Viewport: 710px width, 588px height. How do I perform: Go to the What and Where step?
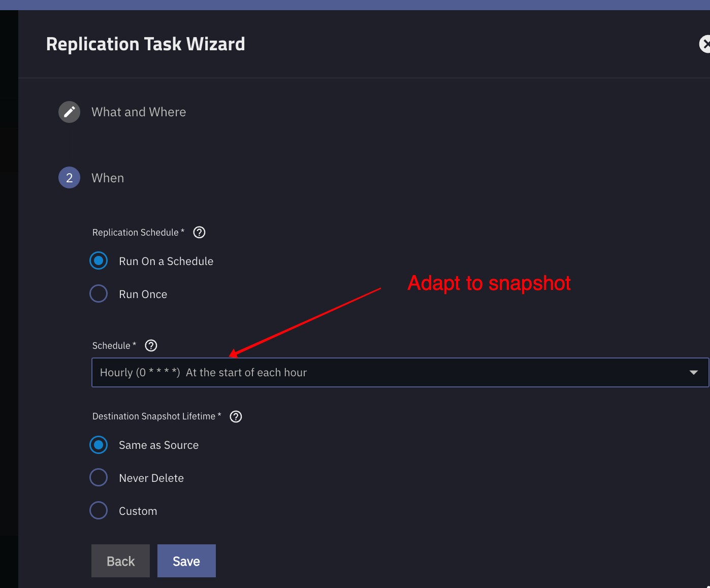139,112
